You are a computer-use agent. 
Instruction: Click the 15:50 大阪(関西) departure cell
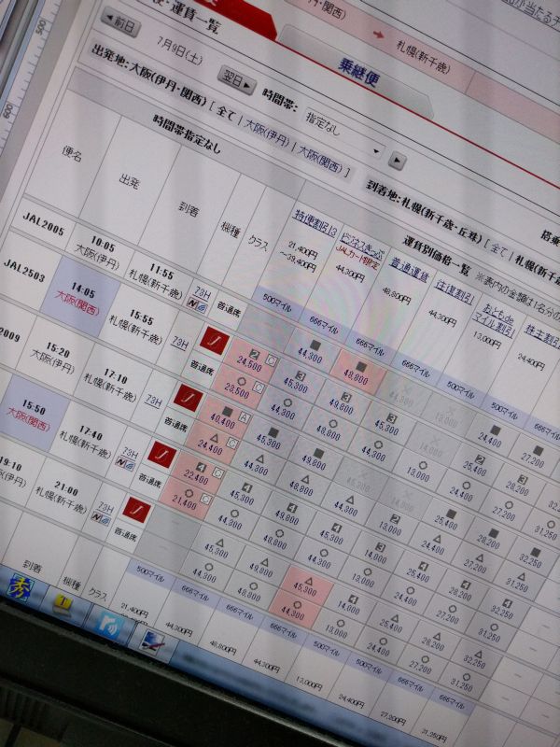coord(34,413)
